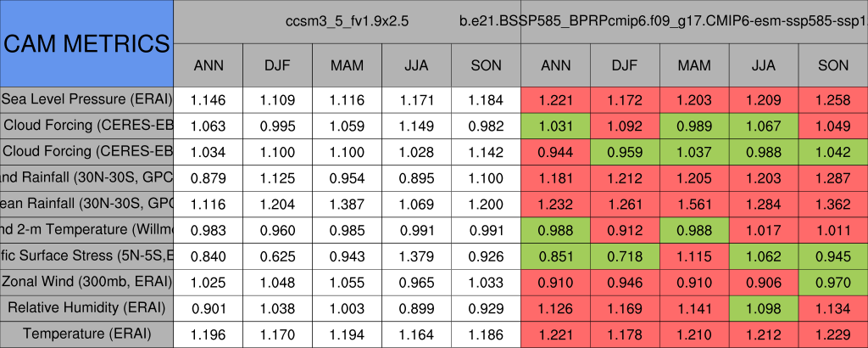The image size is (868, 348).
Task: Click the green cell showing 1.098
Action: pyautogui.click(x=764, y=307)
